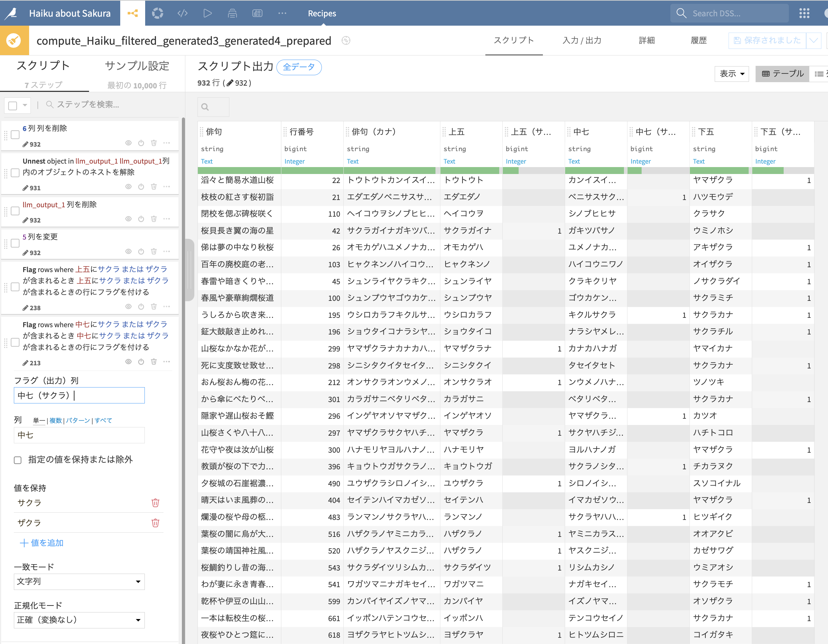
Task: Open the jobs play icon in navbar
Action: click(x=207, y=13)
